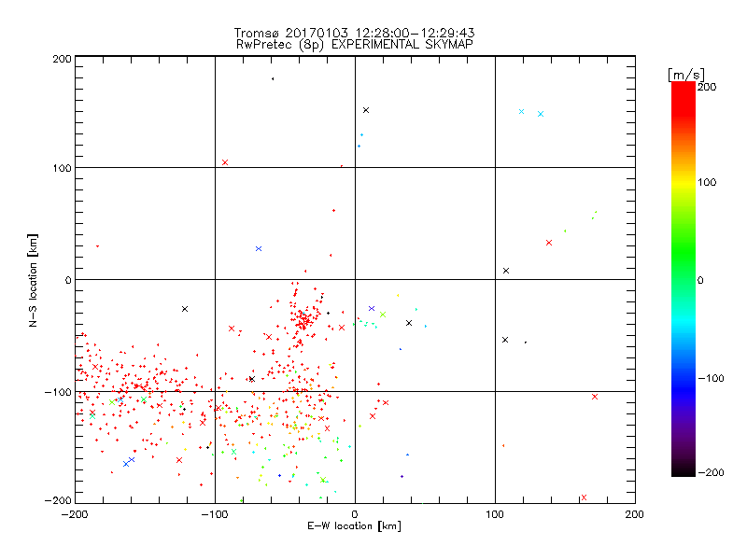This screenshot has width=747, height=560.
Task: Click the y-axis tick label '200'
Action: pyautogui.click(x=62, y=59)
